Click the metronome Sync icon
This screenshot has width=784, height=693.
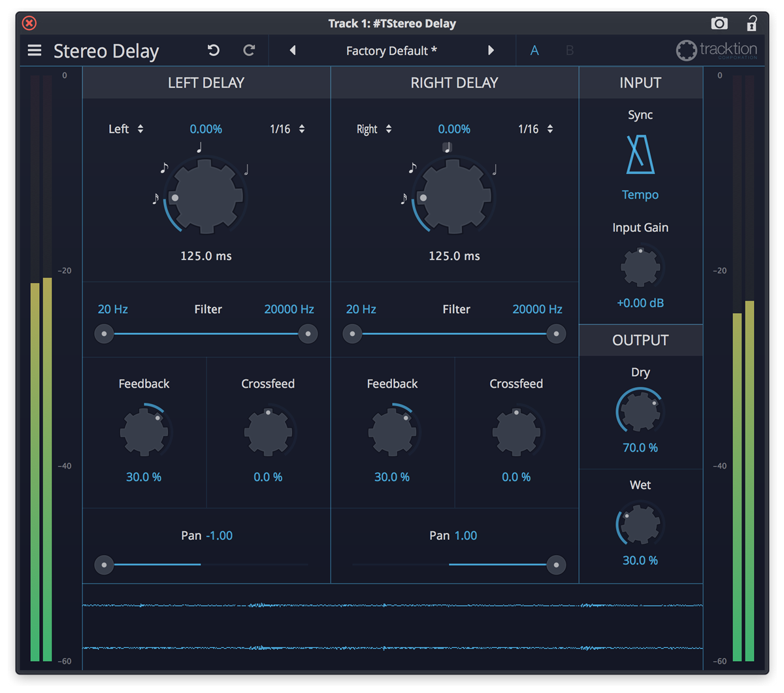640,155
